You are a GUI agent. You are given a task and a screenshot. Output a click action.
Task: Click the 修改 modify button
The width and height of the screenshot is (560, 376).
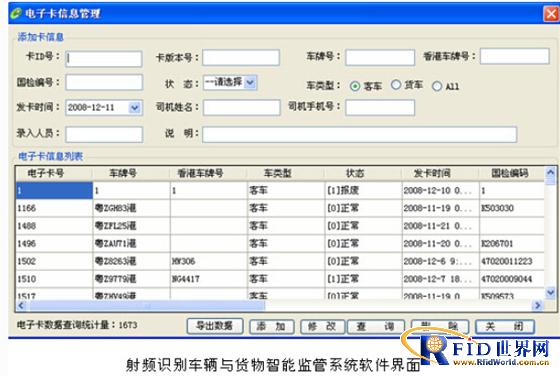point(322,326)
